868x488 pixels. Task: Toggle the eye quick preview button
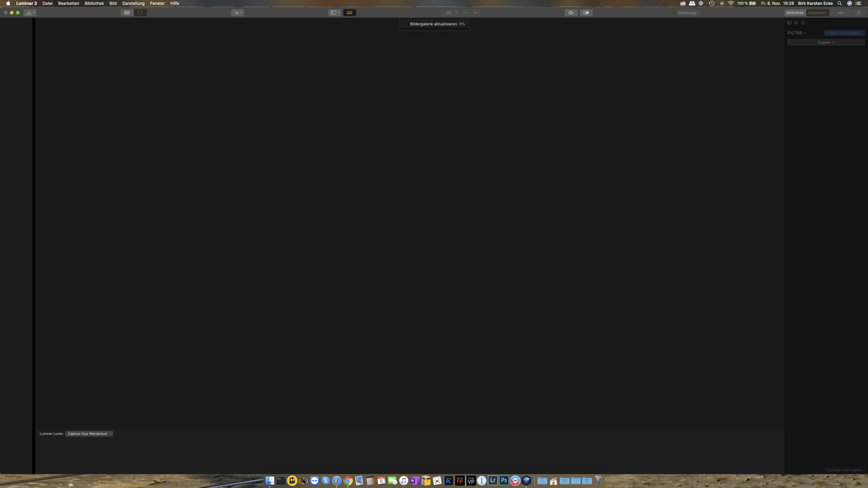coord(571,13)
